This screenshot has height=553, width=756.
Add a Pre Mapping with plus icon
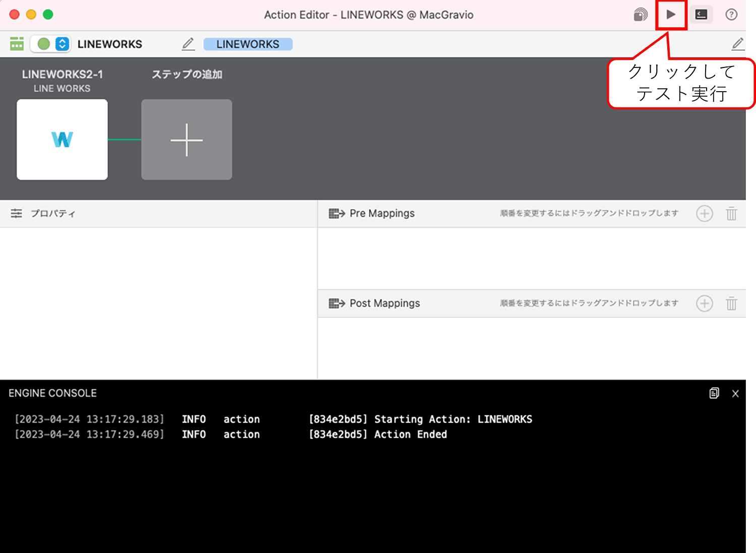click(705, 214)
